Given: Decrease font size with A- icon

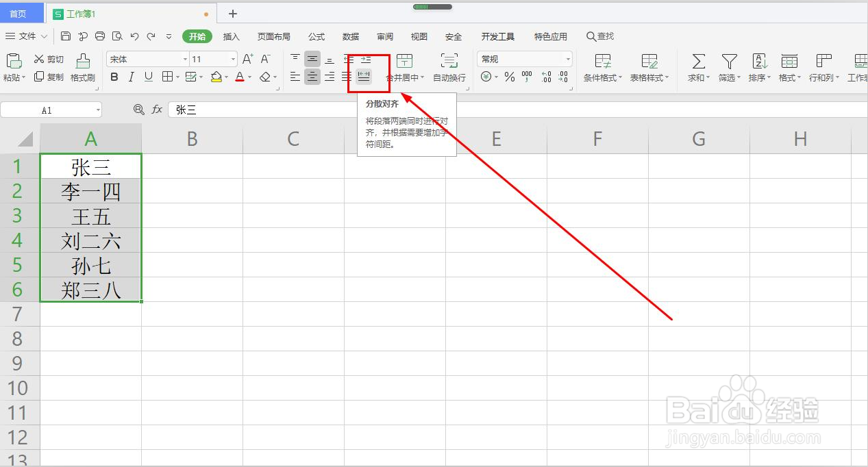Looking at the screenshot, I should (x=266, y=60).
